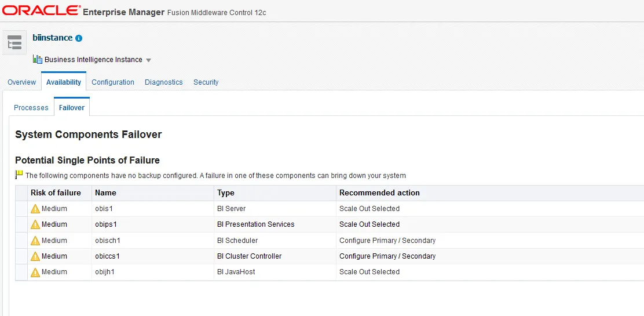
Task: Click the warning icon in obips1 row
Action: point(35,224)
